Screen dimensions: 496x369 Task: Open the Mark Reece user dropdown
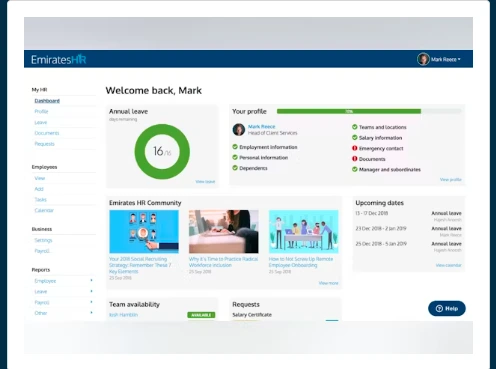point(446,59)
